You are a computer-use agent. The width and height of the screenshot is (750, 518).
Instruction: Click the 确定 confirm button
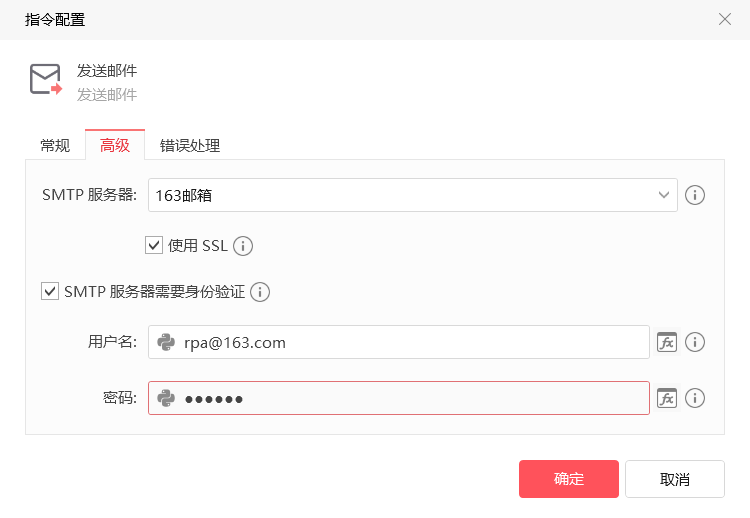[x=568, y=479]
